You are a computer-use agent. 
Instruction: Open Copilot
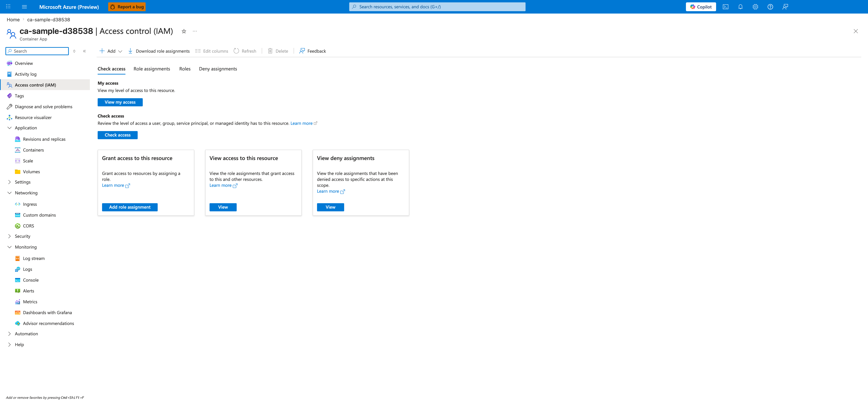(x=701, y=7)
